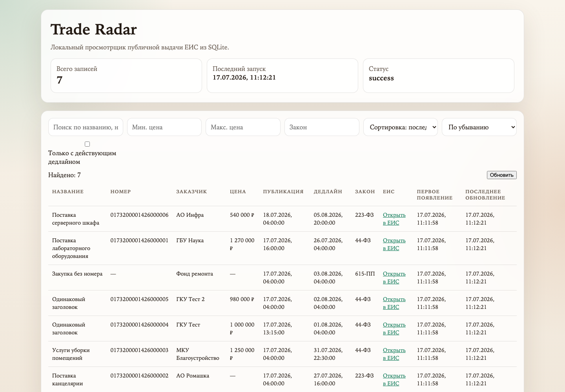Focus the 'Закон' filter field
Viewport: 565px width, 392px height.
pyautogui.click(x=322, y=127)
